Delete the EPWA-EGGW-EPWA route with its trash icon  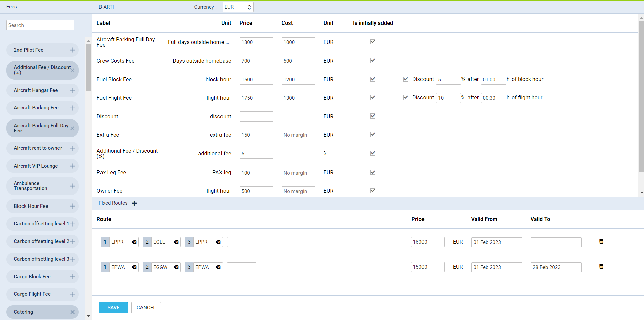coord(601,266)
